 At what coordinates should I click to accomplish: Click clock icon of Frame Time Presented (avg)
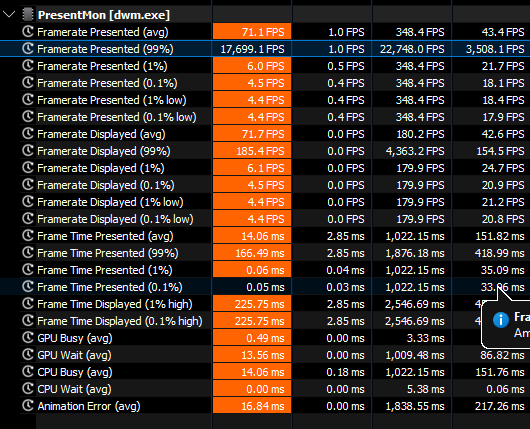click(28, 236)
